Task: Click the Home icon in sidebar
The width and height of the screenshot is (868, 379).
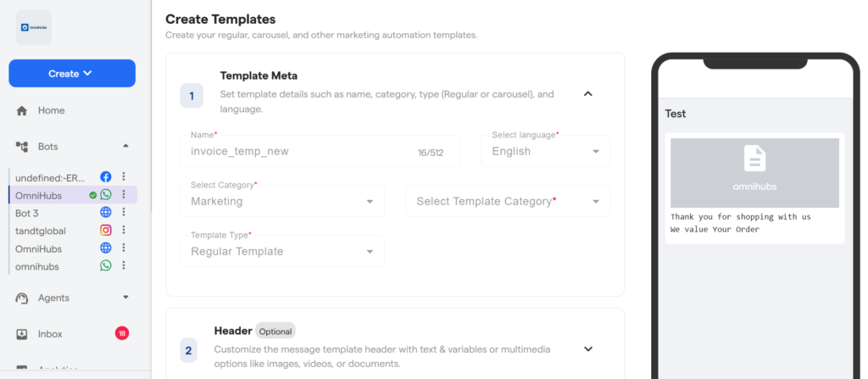Action: (x=22, y=111)
